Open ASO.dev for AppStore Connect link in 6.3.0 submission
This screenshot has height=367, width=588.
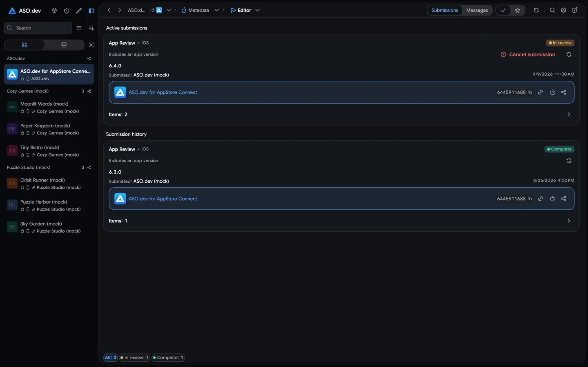(x=163, y=199)
